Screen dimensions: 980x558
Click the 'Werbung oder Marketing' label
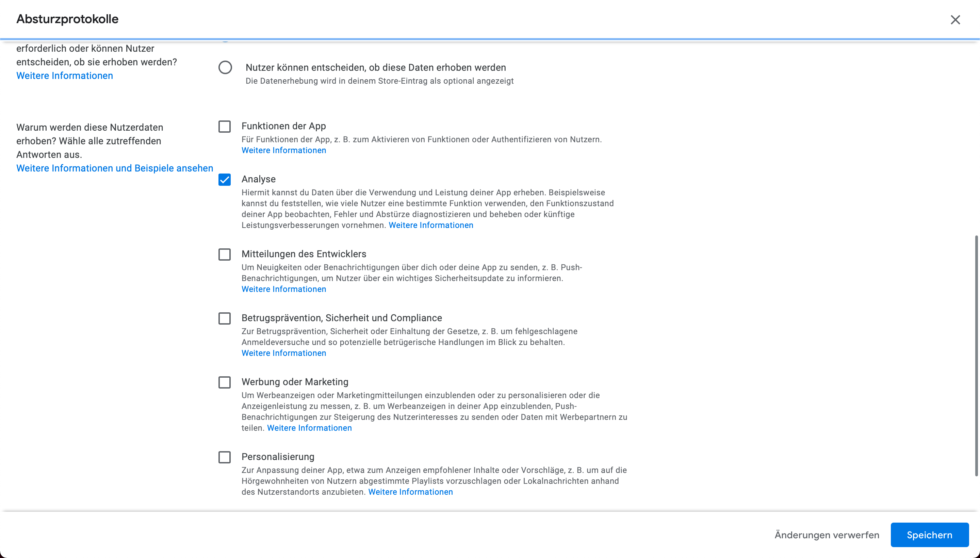click(295, 382)
